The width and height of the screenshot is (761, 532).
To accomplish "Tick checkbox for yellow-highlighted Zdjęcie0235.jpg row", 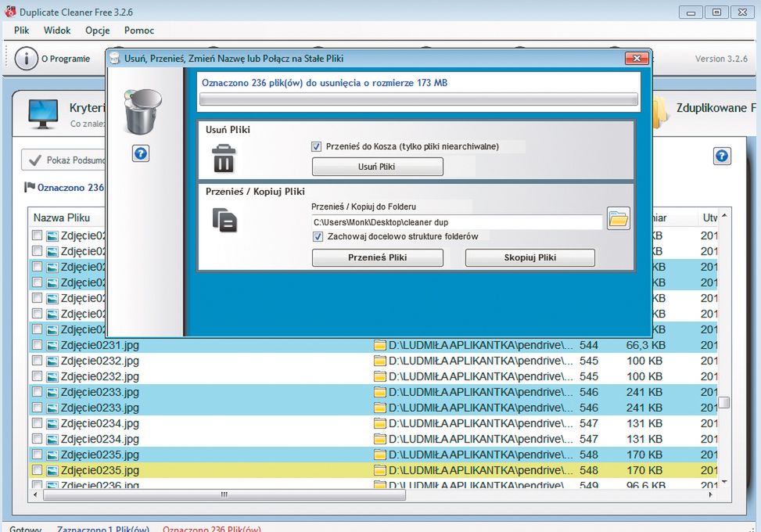I will [37, 470].
